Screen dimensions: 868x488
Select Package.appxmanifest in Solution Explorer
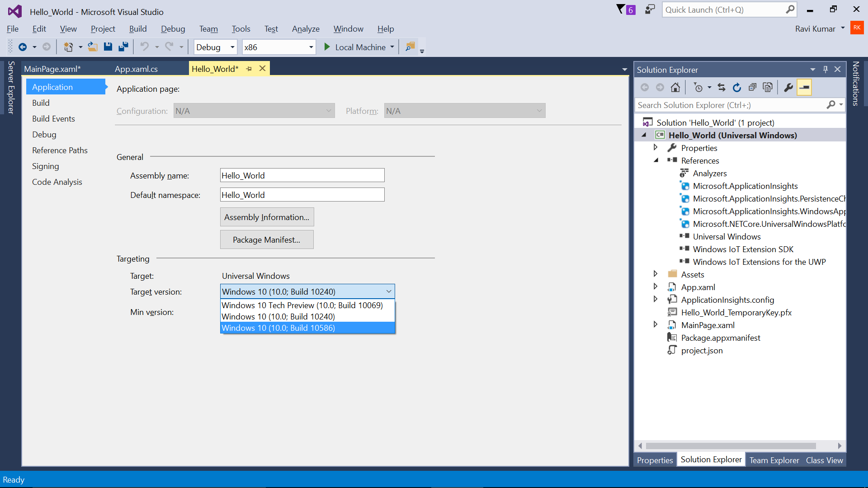coord(720,338)
